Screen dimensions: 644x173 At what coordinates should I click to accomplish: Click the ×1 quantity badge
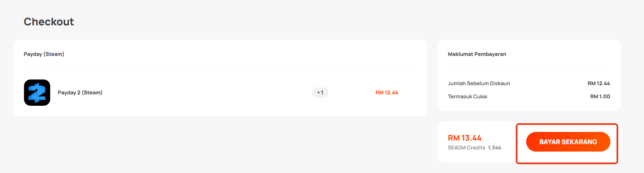pyautogui.click(x=320, y=93)
